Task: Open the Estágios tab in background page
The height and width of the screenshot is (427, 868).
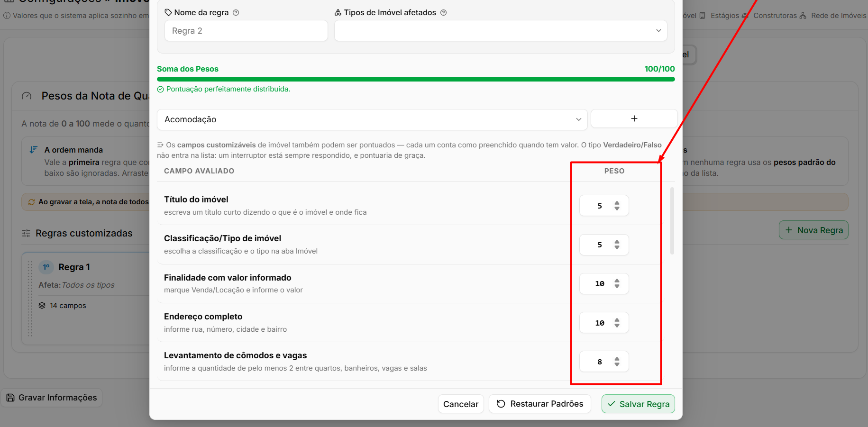Action: click(x=720, y=16)
